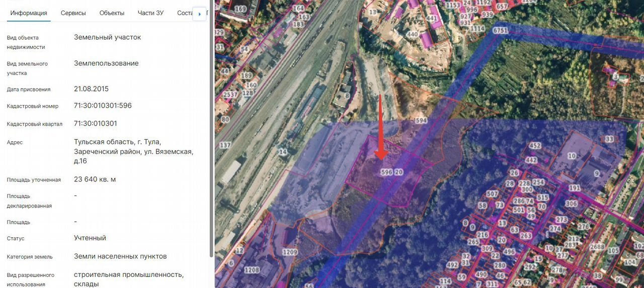Viewport: 644px width, 288px height.
Task: Select parcel 452 on the map
Action: [534, 146]
